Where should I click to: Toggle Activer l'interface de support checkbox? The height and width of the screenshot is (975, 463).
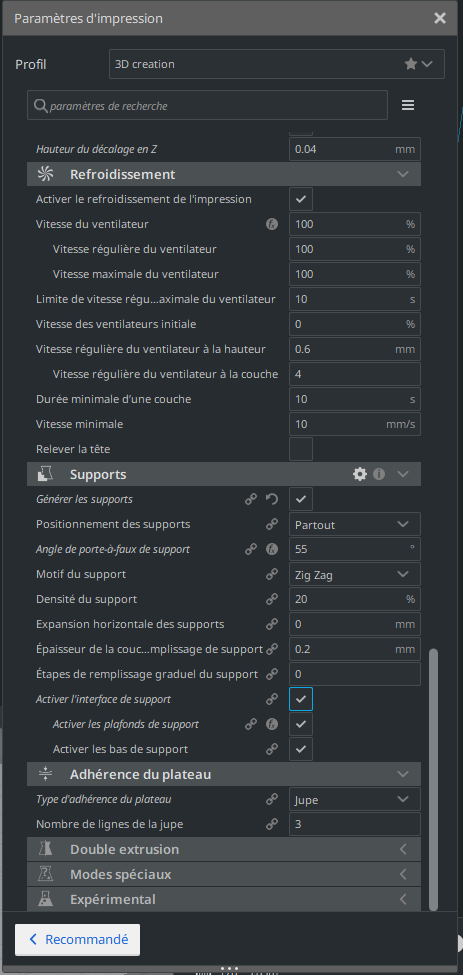click(301, 700)
